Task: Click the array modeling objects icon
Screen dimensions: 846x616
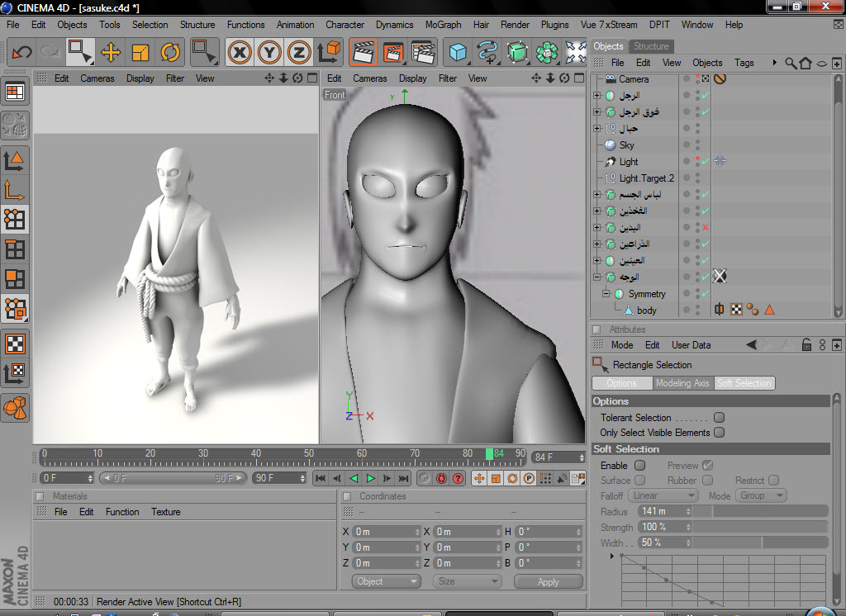Action: [547, 52]
